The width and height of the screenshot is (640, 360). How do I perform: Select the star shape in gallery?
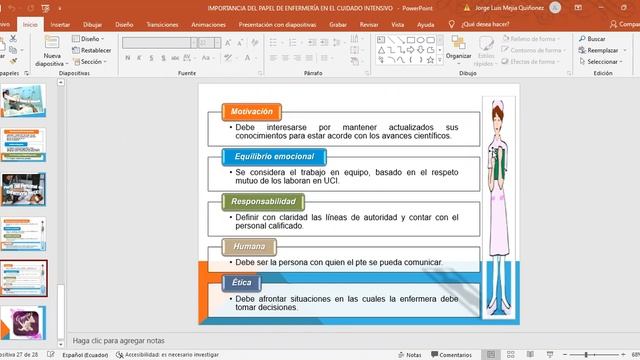[x=430, y=60]
